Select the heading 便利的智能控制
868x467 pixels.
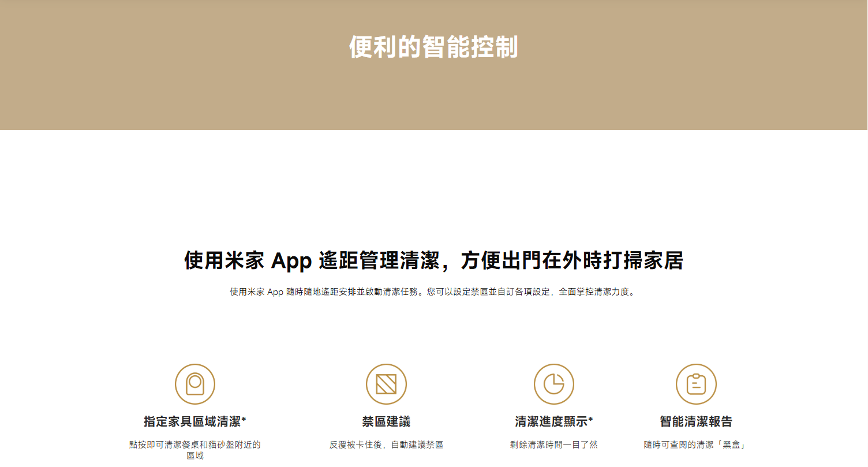click(434, 47)
